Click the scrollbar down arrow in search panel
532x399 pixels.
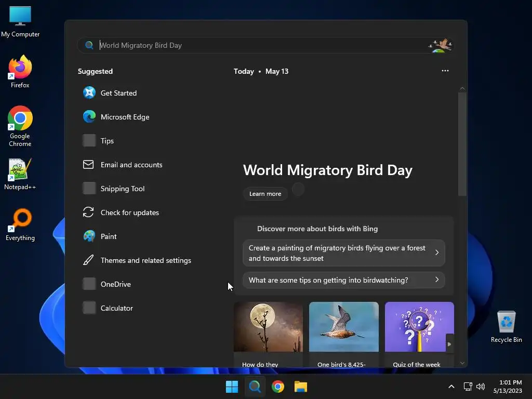coord(462,363)
